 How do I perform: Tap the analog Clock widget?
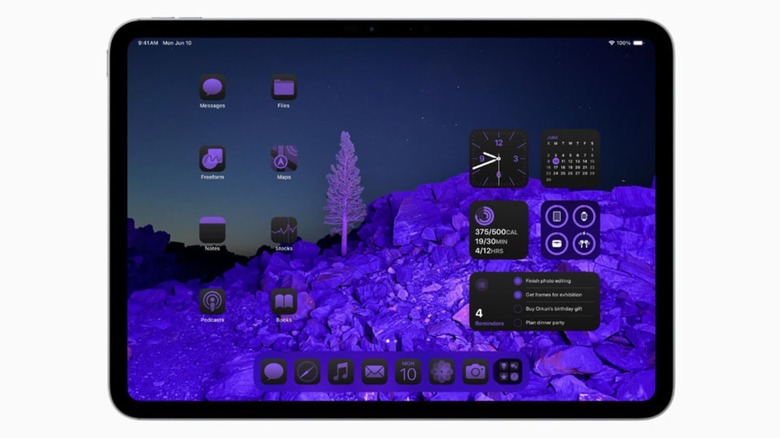pos(499,158)
